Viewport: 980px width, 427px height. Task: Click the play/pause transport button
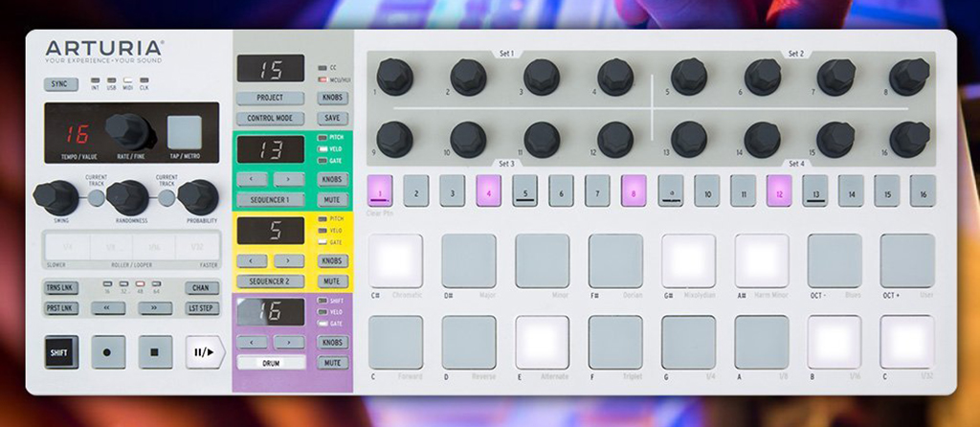[x=204, y=352]
